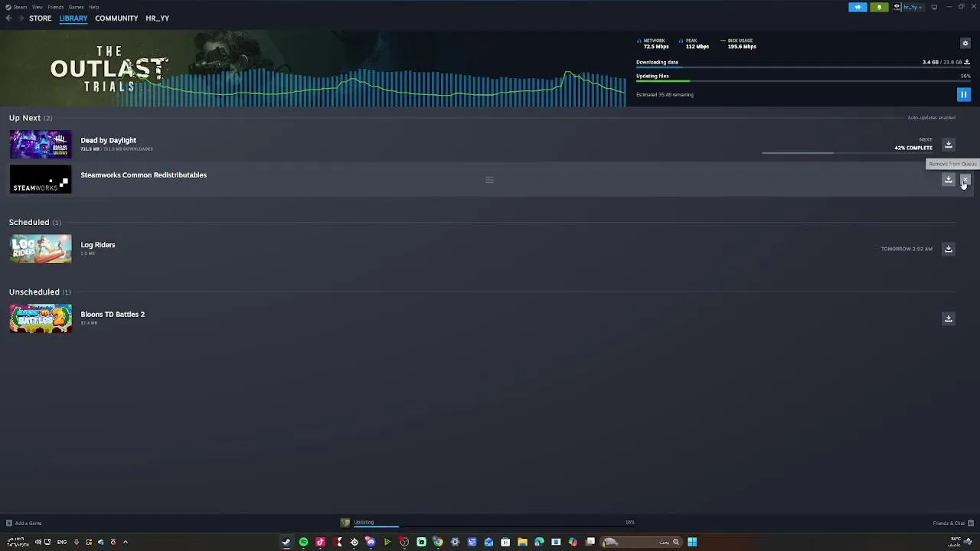Go to the LIBRARY tab
Screen dimensions: 980x551
[73, 18]
